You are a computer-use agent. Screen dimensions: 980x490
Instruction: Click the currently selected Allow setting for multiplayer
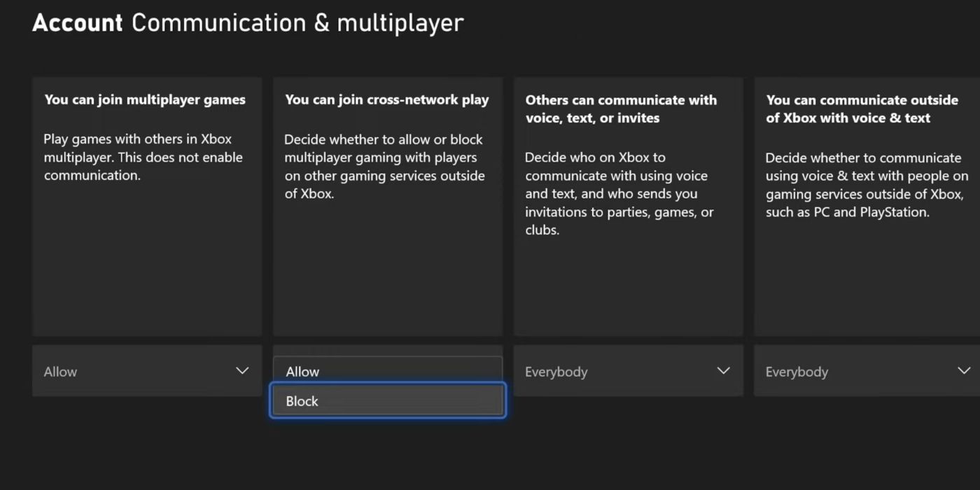[60, 371]
